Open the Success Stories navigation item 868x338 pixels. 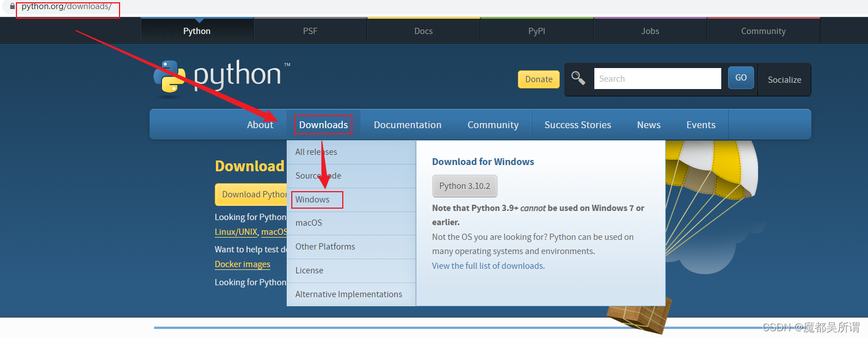coord(578,125)
